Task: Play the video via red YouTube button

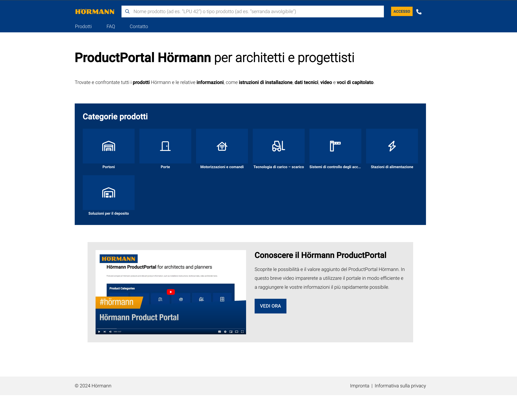Action: pyautogui.click(x=171, y=292)
